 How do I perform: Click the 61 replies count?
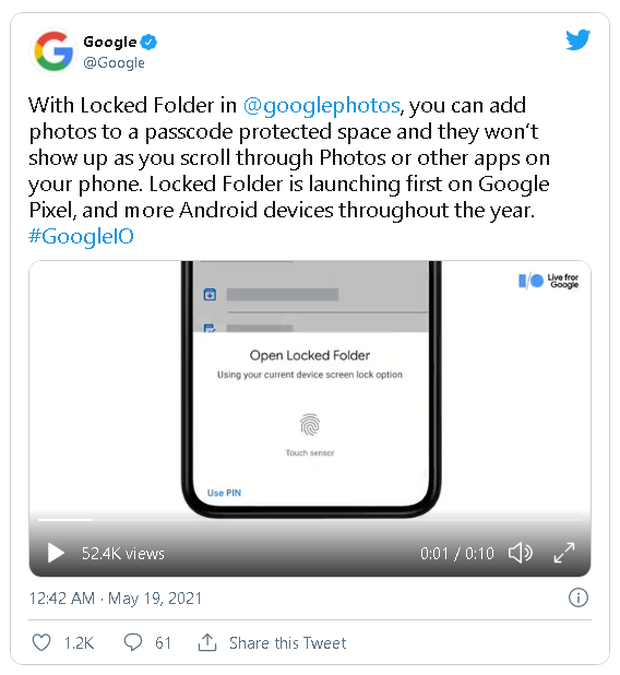pos(163,642)
